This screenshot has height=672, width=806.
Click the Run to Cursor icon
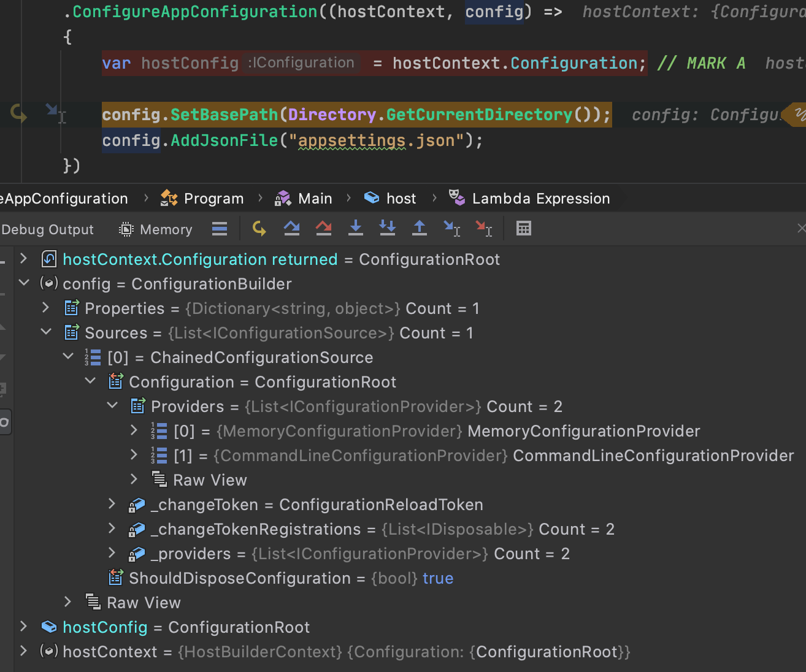click(x=451, y=228)
